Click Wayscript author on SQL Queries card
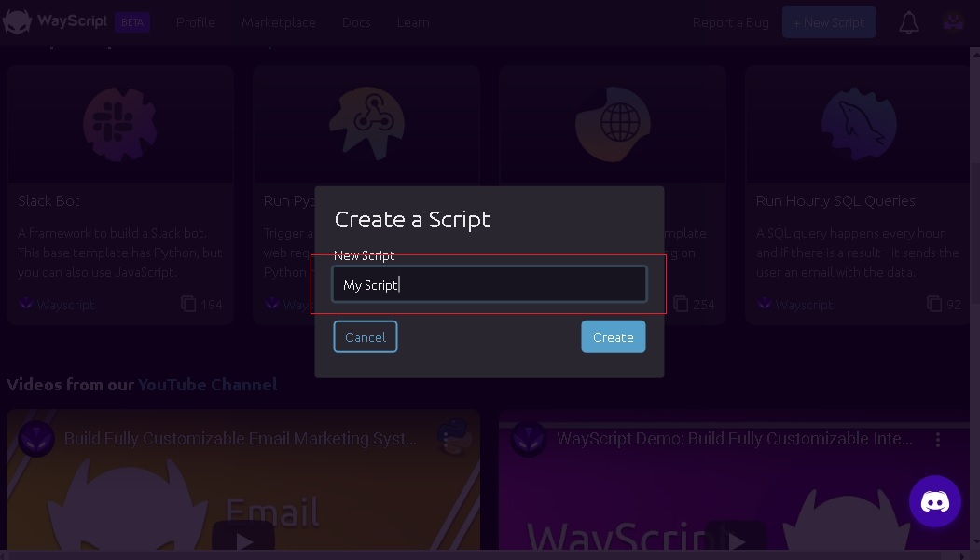Screen dimensions: 980x560 [x=804, y=305]
